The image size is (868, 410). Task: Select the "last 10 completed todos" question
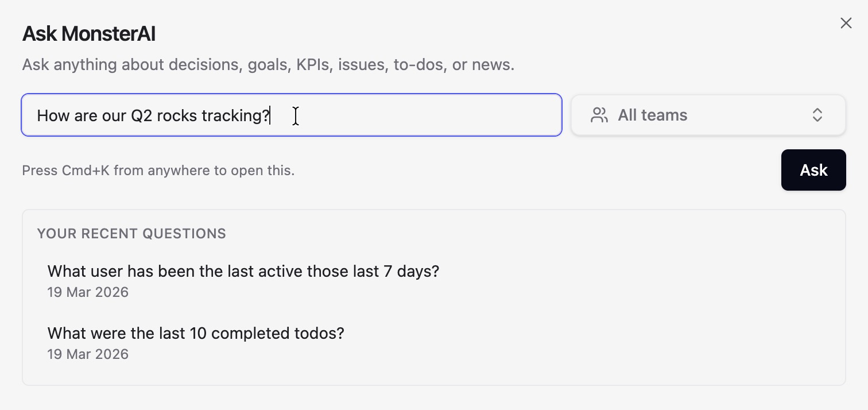pos(196,333)
